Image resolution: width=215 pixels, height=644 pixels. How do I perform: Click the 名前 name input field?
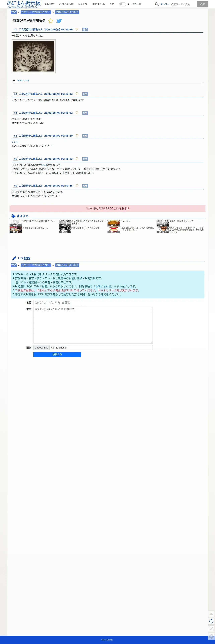[x=57, y=303]
